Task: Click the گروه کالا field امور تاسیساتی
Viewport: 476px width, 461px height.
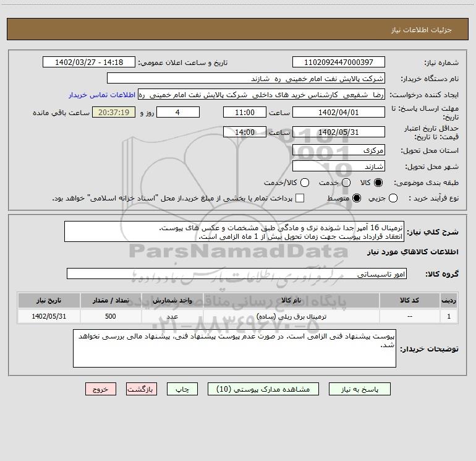Action: [237, 274]
